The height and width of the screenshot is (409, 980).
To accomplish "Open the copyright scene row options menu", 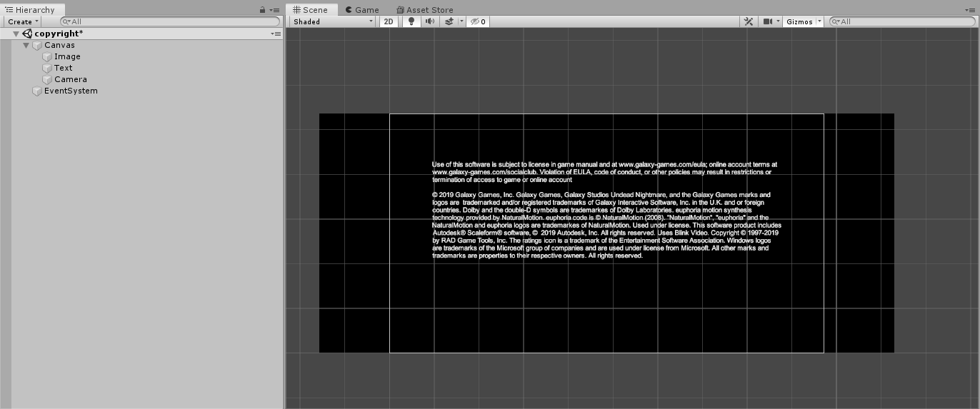I will pos(276,34).
